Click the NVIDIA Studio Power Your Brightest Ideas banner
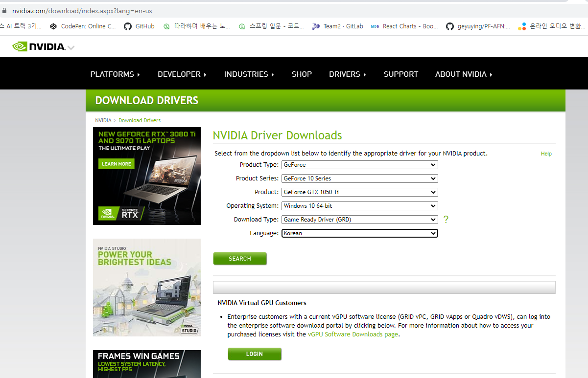This screenshot has height=378, width=588. [147, 288]
